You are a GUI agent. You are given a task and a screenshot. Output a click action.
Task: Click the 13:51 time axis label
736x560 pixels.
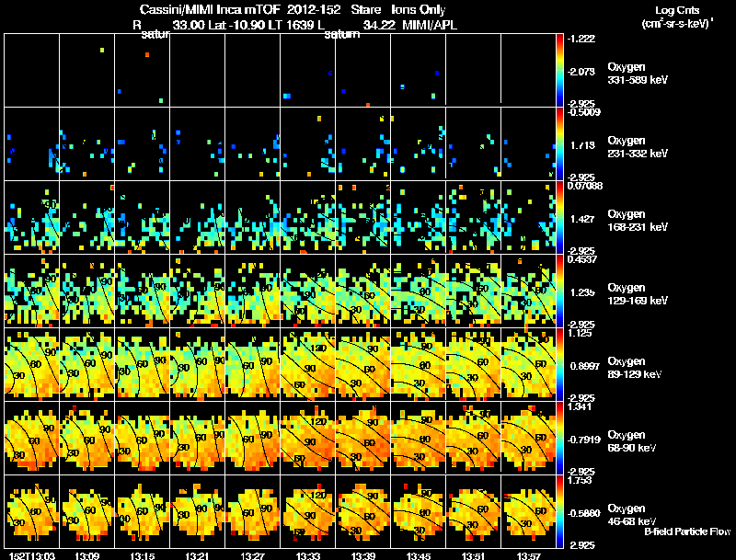(x=473, y=555)
